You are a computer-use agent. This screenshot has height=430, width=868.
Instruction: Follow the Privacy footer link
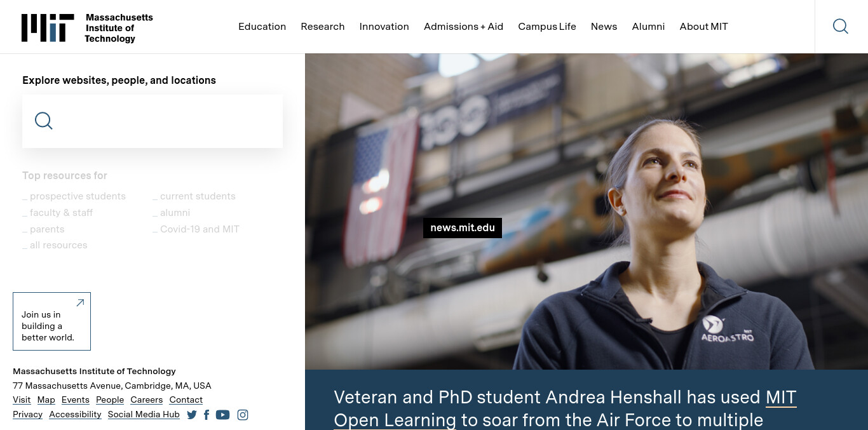click(28, 415)
